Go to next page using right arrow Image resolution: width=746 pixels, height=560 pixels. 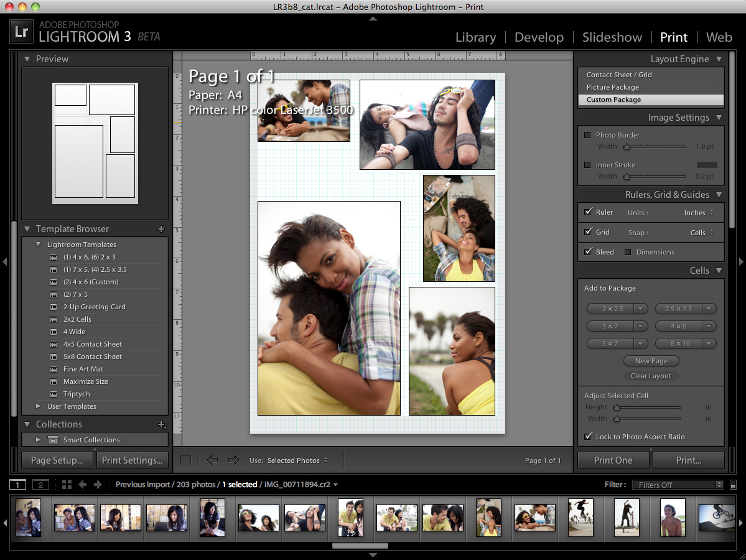coord(233,460)
